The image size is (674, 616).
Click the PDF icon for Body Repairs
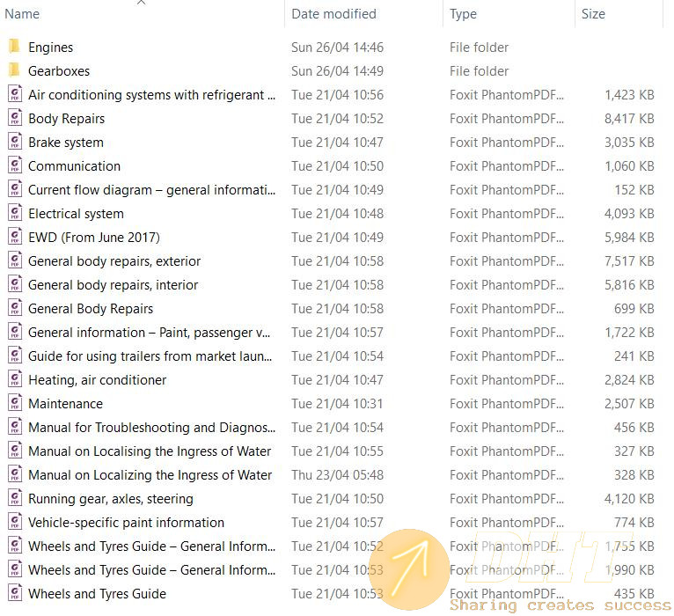click(x=14, y=118)
